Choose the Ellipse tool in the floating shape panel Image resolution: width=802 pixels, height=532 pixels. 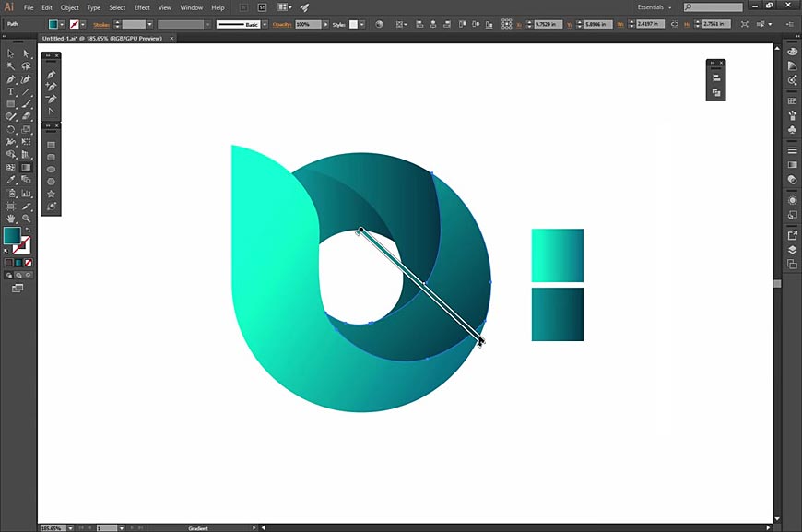[x=52, y=170]
